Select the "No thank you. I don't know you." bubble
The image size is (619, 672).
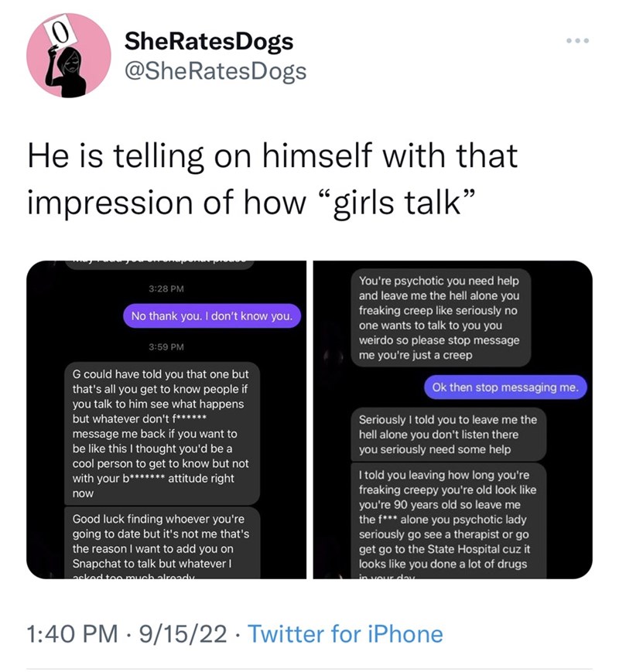tap(211, 316)
